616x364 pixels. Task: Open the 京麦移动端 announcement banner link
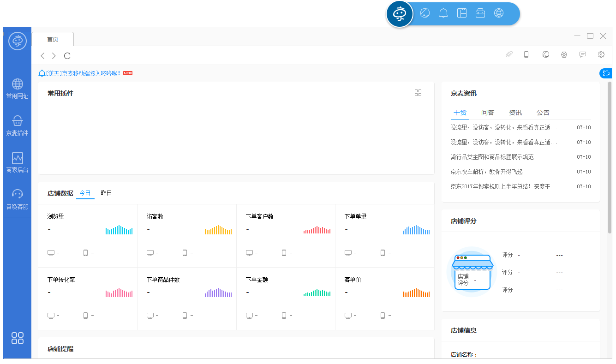point(81,73)
